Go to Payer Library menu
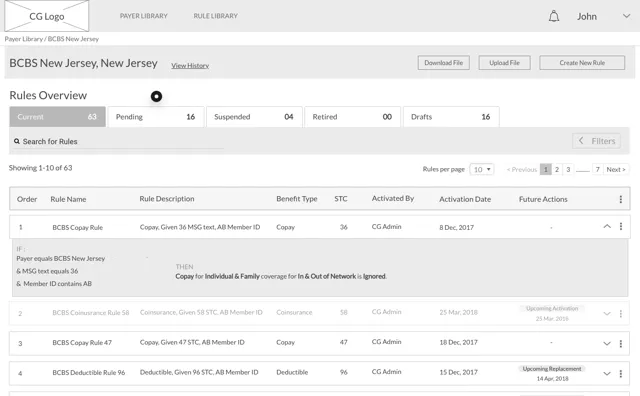The image size is (640, 396). [x=144, y=16]
